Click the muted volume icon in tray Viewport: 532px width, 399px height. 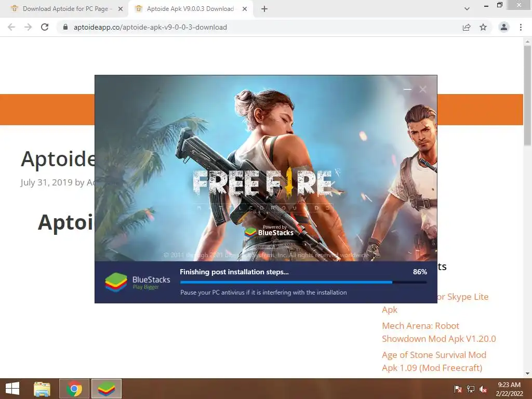point(483,389)
